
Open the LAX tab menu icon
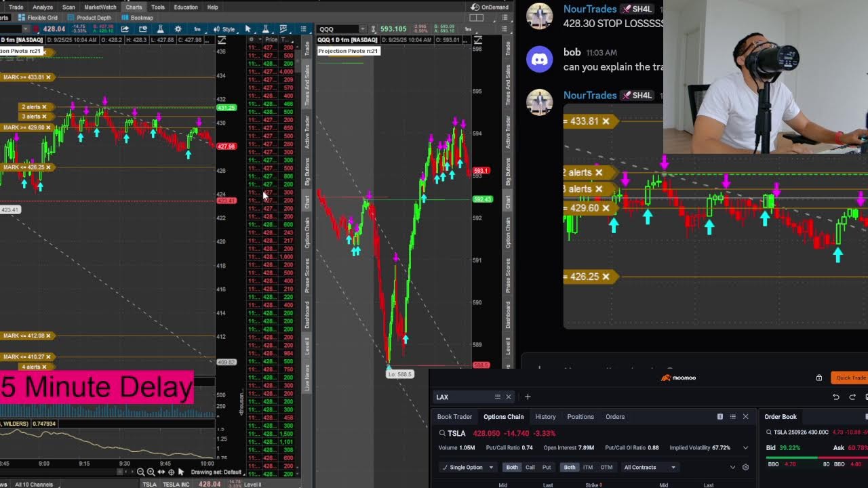(x=497, y=397)
